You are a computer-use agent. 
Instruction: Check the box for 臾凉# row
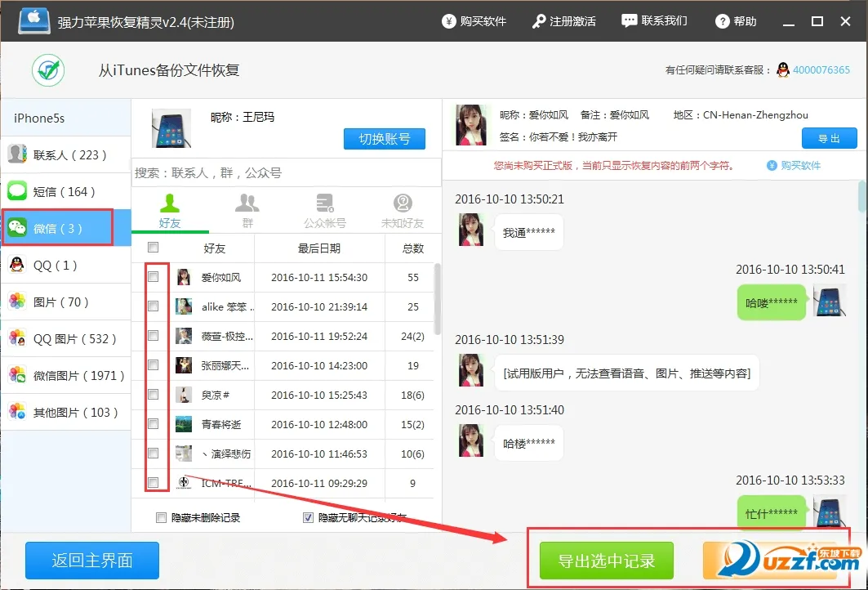click(154, 394)
